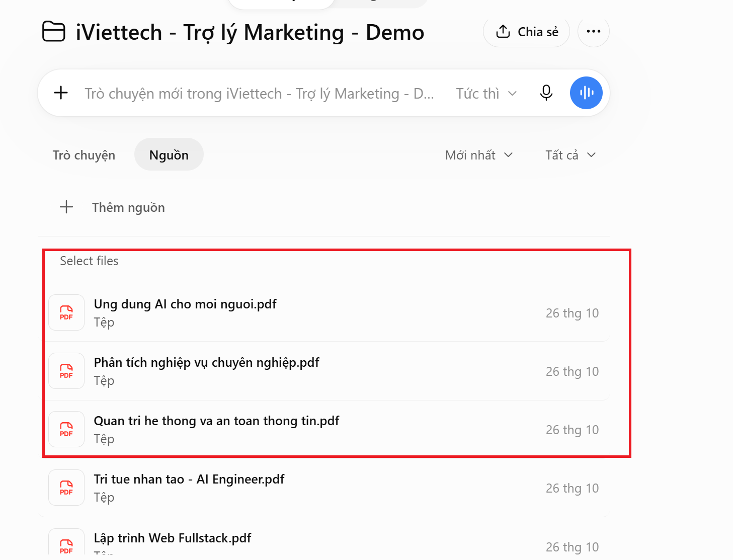Focus the new chat input field

259,94
